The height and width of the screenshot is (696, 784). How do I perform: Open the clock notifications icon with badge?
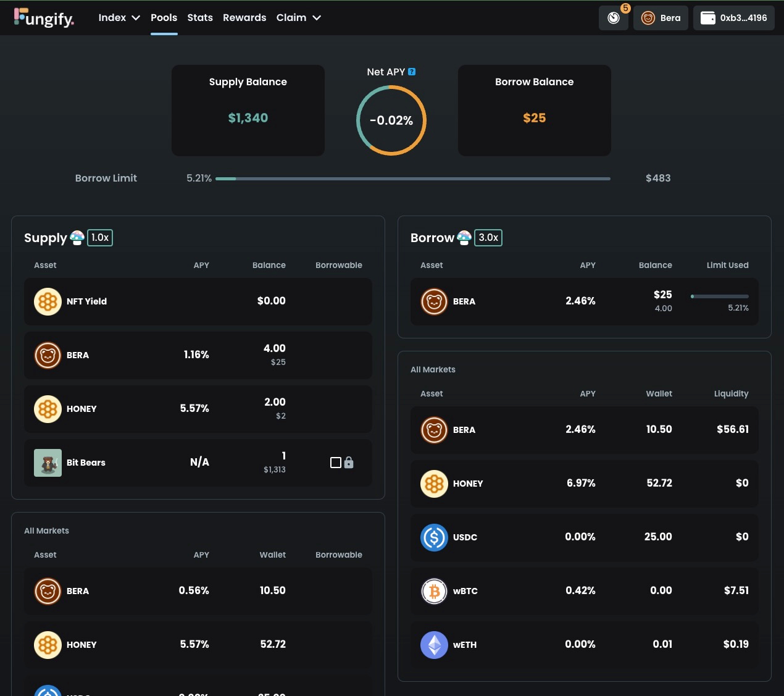(614, 18)
